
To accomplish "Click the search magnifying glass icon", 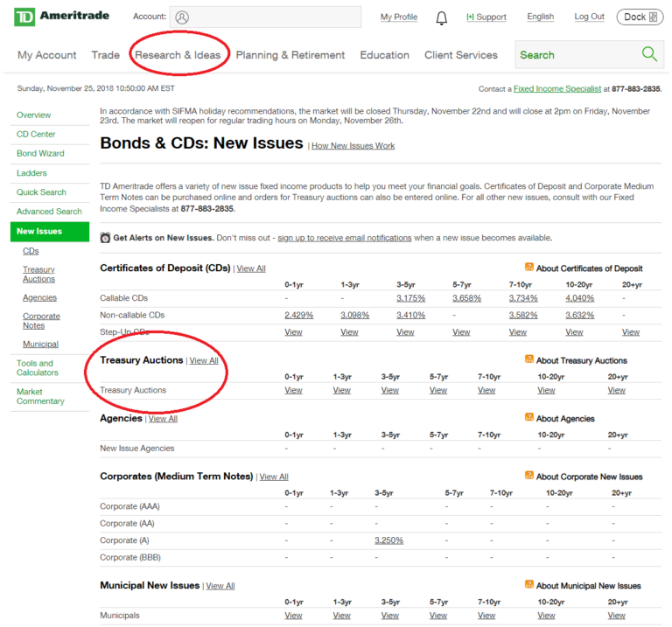I will point(649,54).
